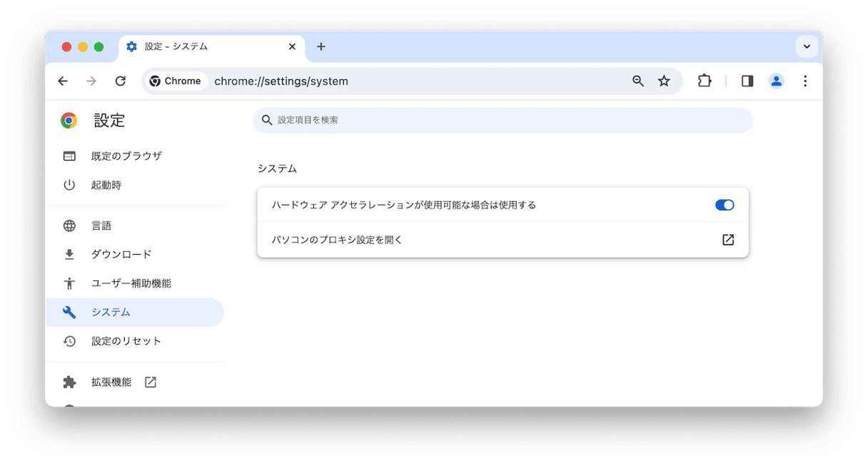Open Chrome three-dot menu

tap(805, 81)
